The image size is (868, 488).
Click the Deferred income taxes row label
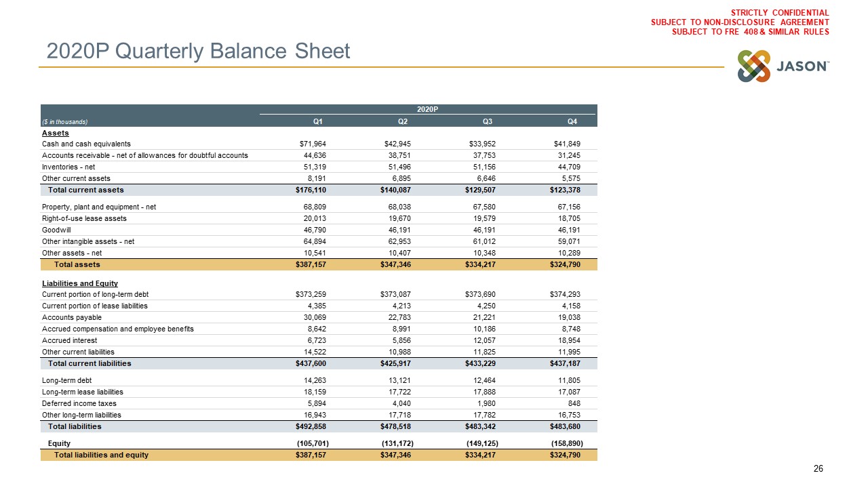point(79,403)
